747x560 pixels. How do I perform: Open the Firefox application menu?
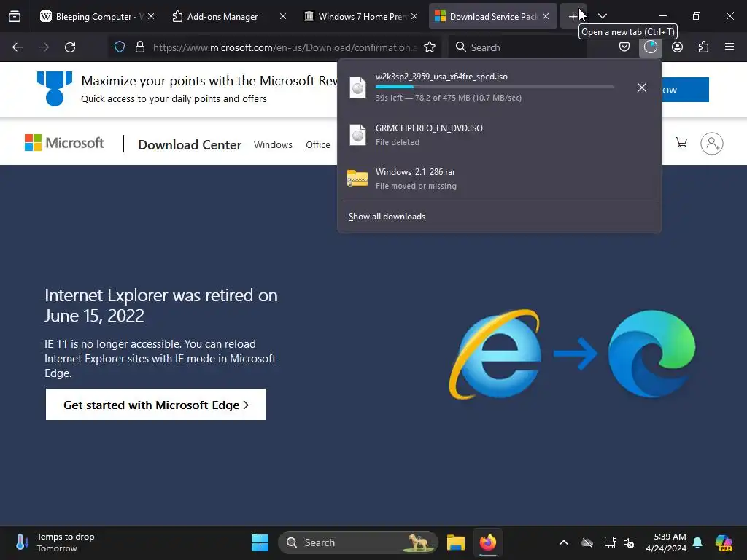(x=729, y=47)
